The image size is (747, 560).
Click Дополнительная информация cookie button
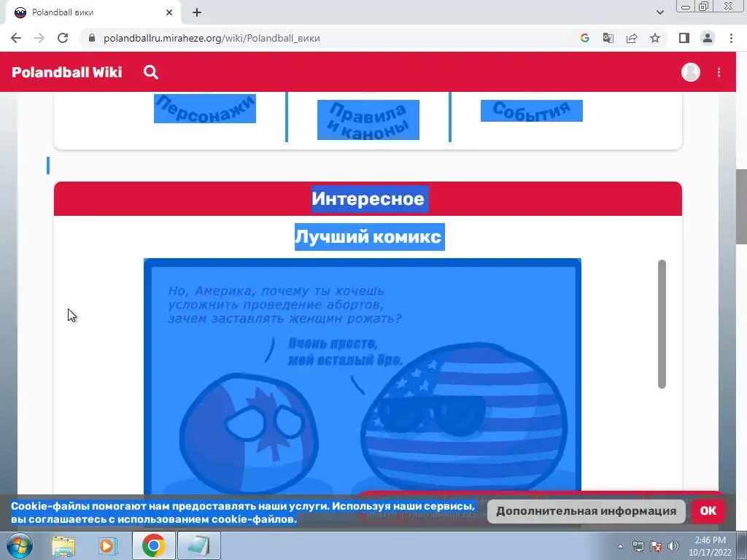586,511
